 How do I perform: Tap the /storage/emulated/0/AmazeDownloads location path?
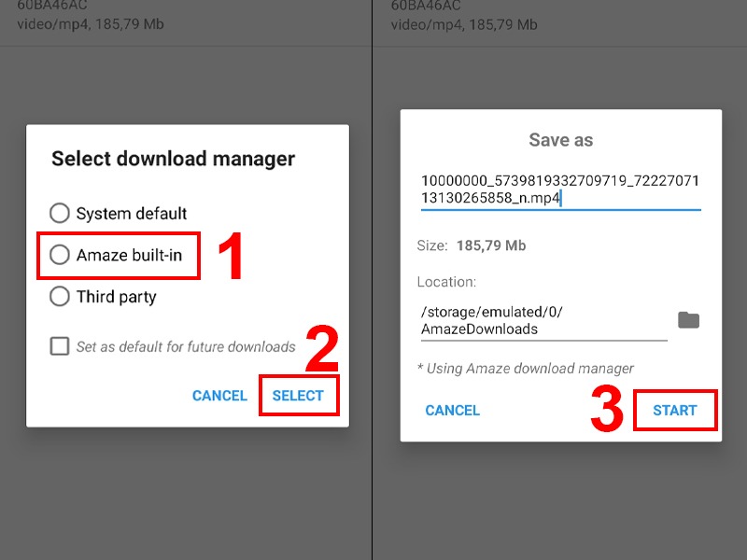[543, 320]
